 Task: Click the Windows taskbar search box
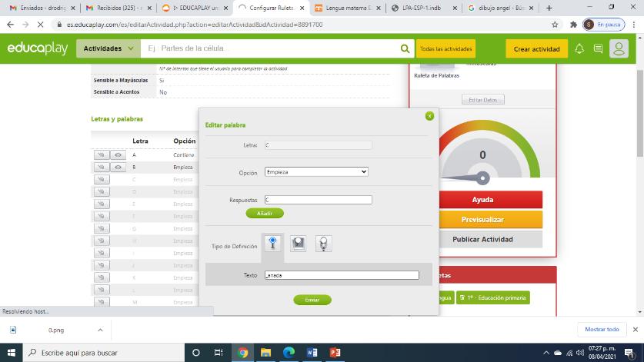pos(104,353)
